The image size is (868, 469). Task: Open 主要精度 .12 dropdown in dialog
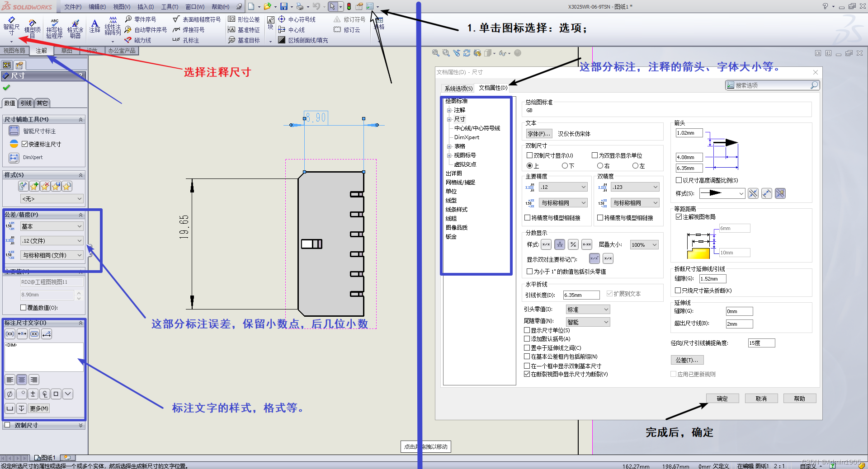point(563,187)
